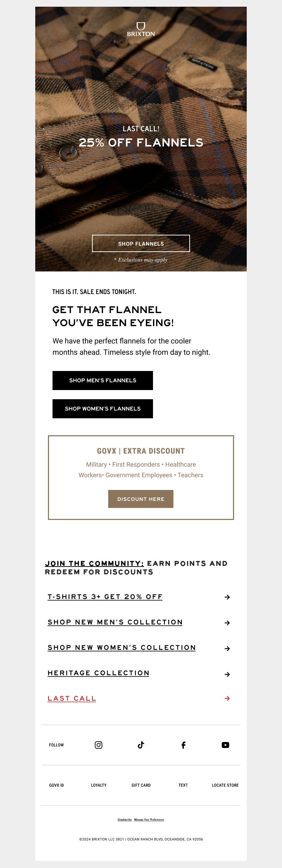Image resolution: width=282 pixels, height=868 pixels.
Task: Open the Instagram icon link
Action: (99, 745)
